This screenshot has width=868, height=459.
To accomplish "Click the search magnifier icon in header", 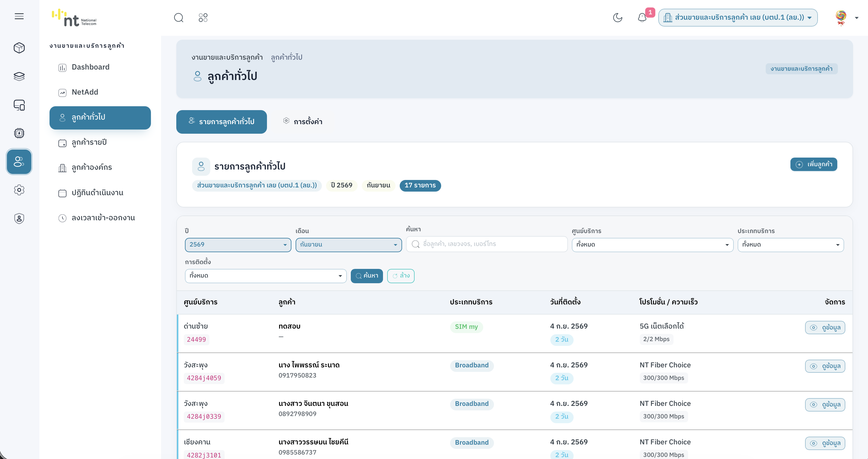I will click(x=179, y=18).
